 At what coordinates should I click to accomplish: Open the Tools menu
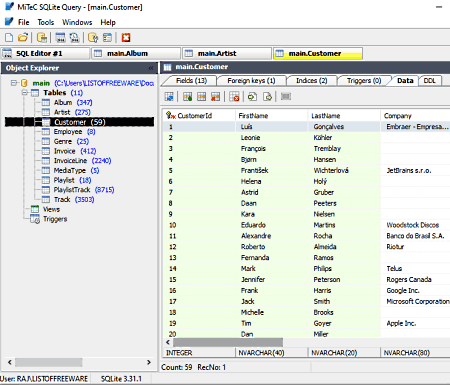tap(46, 22)
